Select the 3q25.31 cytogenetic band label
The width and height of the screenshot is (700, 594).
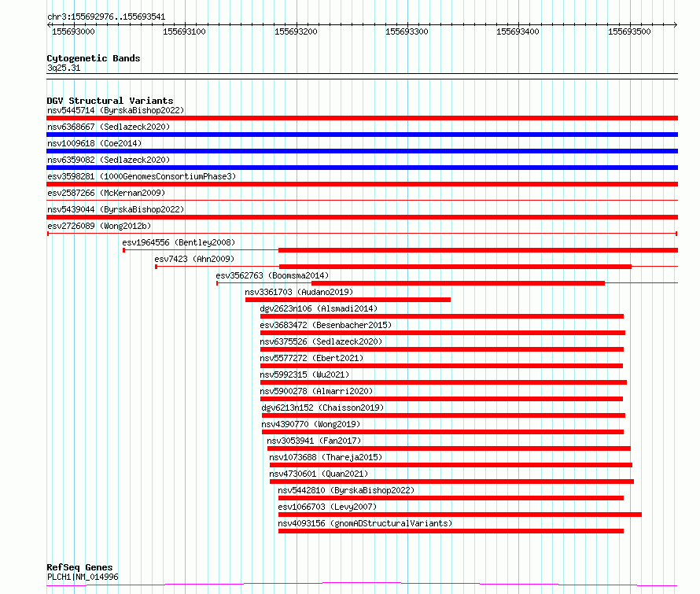pos(64,68)
